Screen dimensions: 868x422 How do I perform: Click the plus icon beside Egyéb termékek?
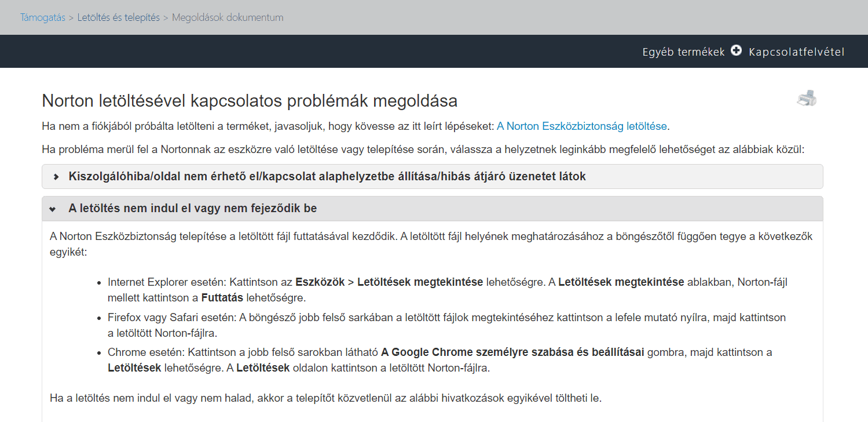pos(736,51)
